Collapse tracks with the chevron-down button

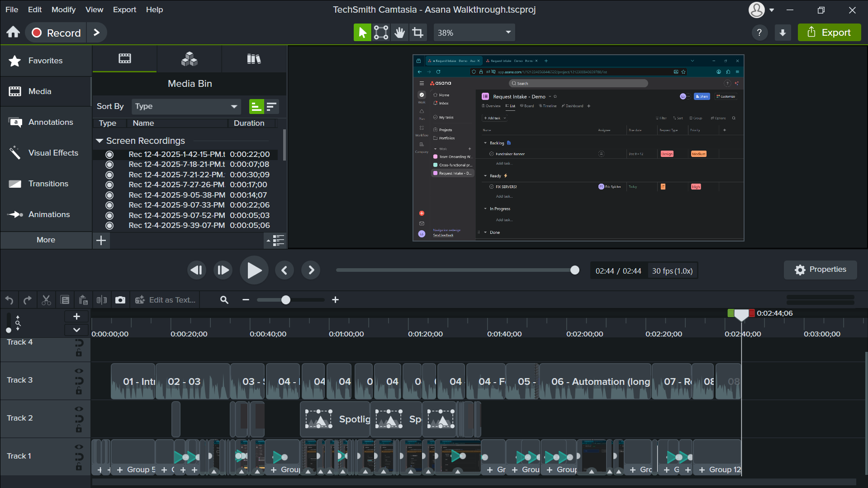click(76, 330)
